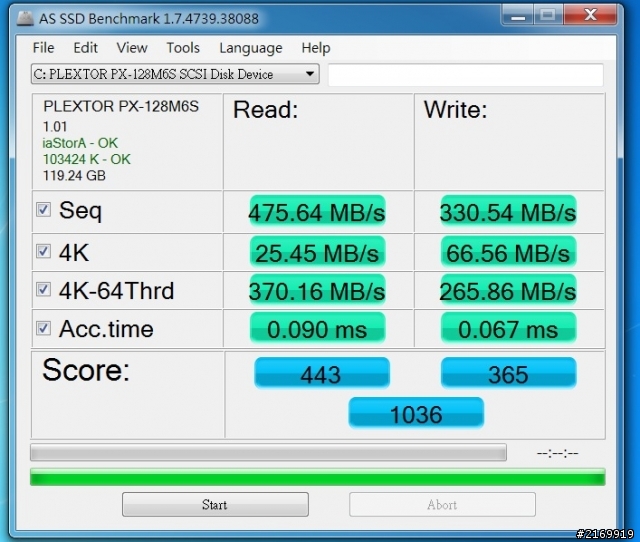
Task: Click the read score 443
Action: [x=322, y=373]
